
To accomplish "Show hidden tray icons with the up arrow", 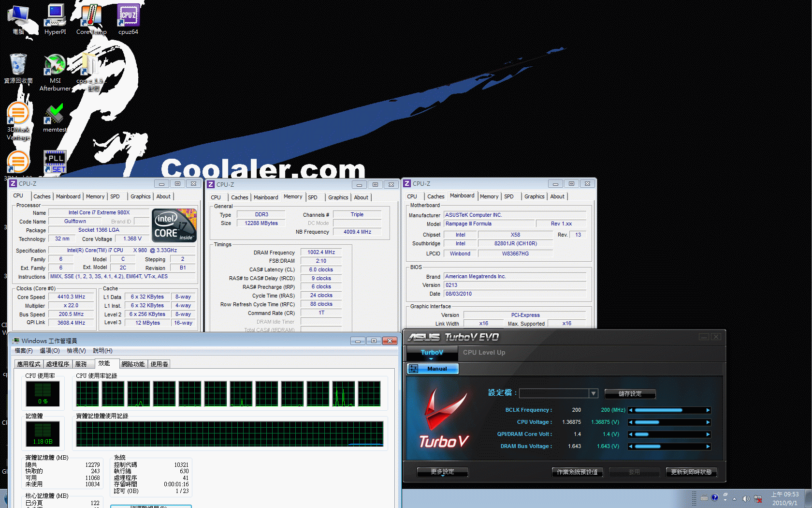I will (x=735, y=499).
